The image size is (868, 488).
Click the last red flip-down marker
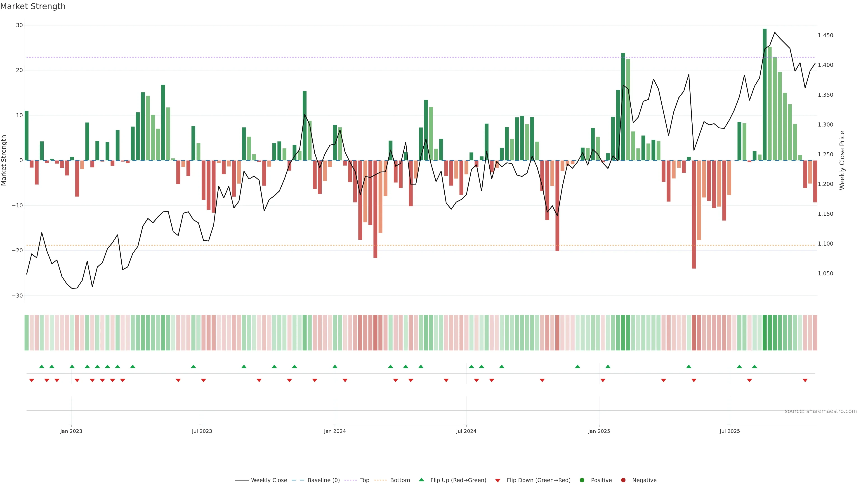(805, 380)
